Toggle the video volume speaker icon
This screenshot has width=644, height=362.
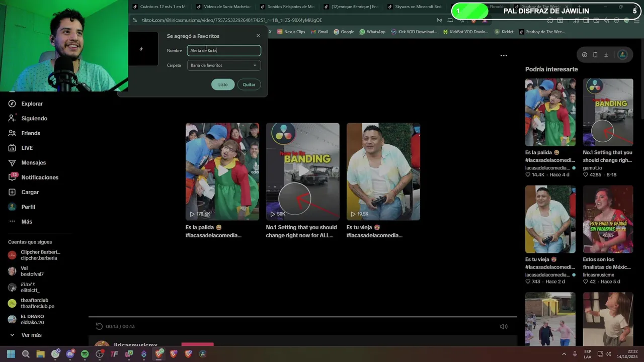(504, 326)
